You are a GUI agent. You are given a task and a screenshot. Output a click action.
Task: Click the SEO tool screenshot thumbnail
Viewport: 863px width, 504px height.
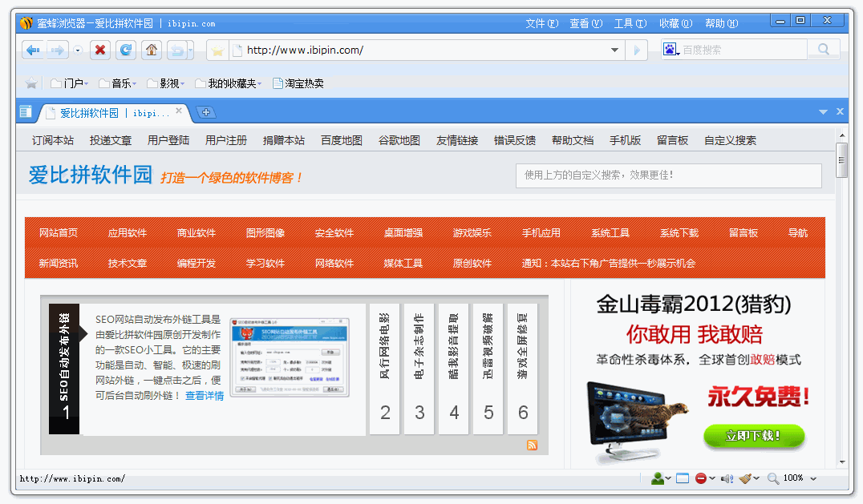290,357
